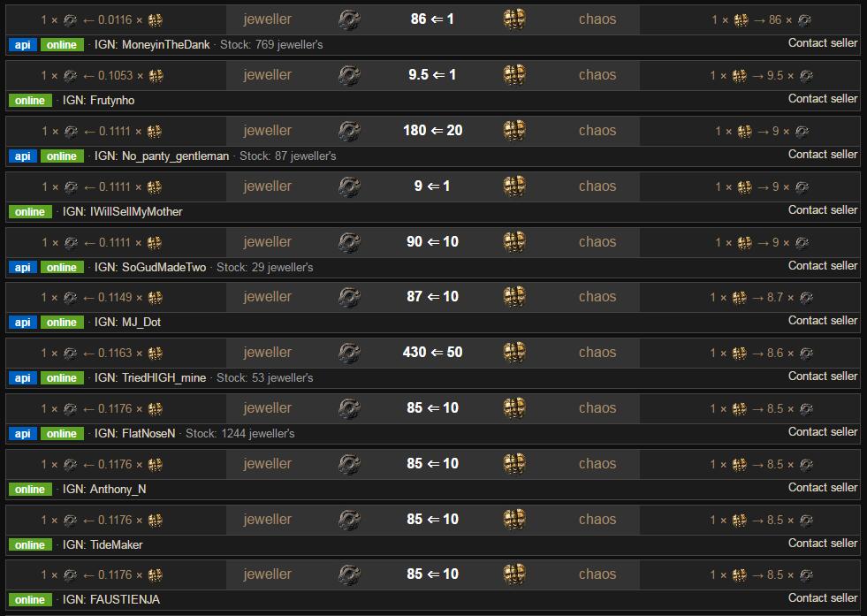This screenshot has height=616, width=867.
Task: Contact seller No_panty_gentleman
Action: coord(823,155)
